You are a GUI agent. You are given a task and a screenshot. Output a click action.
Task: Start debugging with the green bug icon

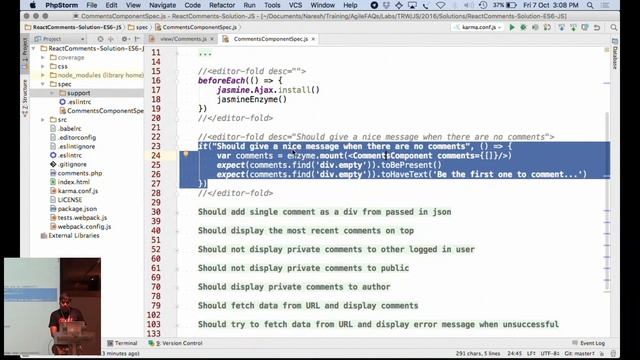523,27
